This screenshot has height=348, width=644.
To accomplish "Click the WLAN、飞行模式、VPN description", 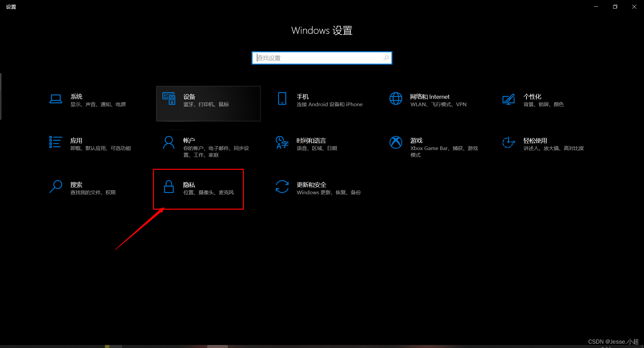I will tap(438, 105).
